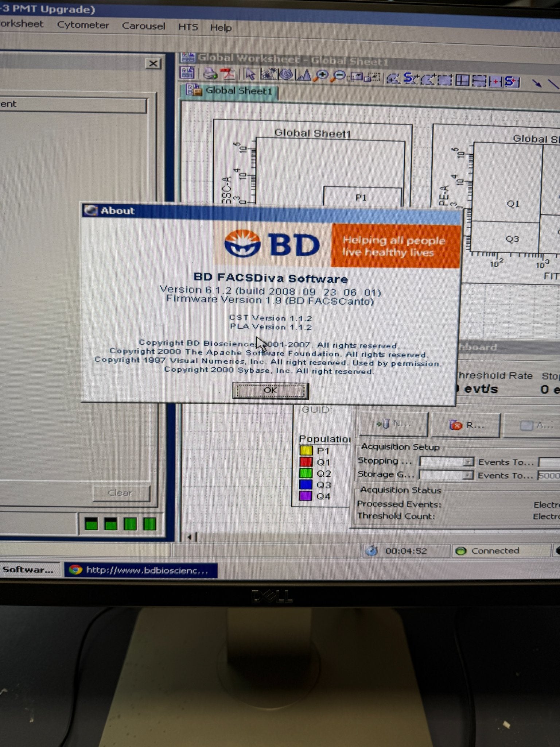Click the 'Firmware Version 1.9 (BD FACSCanto)' text
This screenshot has width=560, height=747.
270,300
